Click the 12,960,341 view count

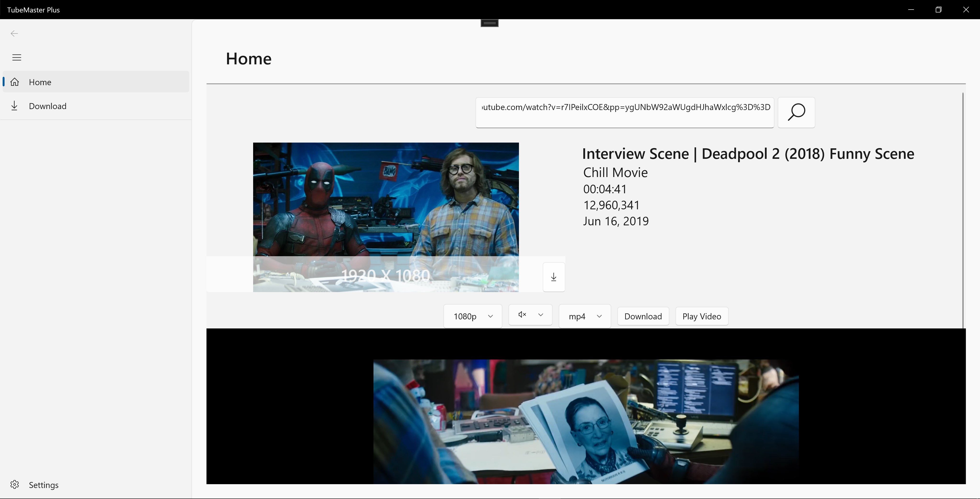pos(611,205)
